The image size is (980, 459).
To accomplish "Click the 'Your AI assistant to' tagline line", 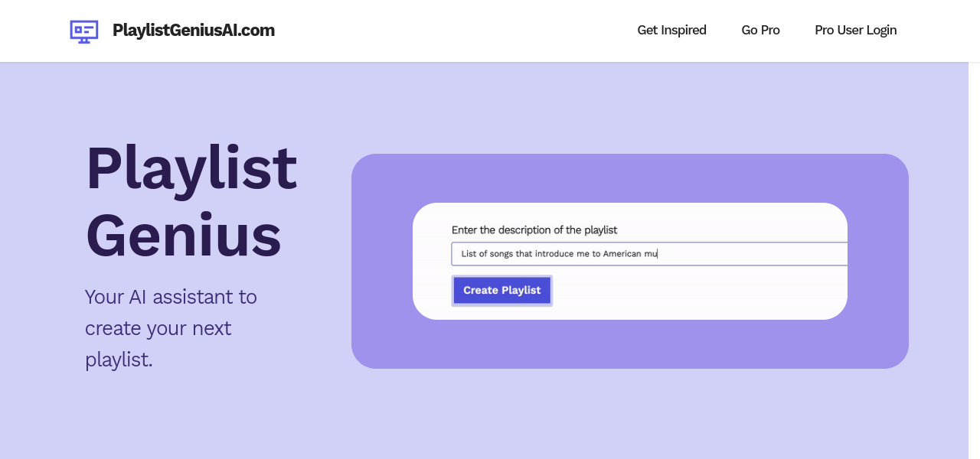I will tap(171, 297).
